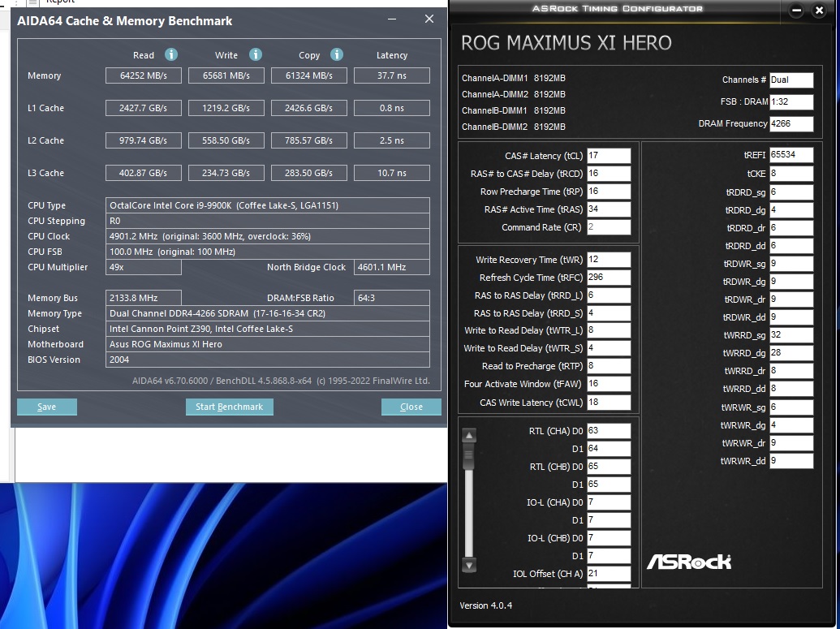Click the CAS# Latency (tCL) field
This screenshot has width=840, height=629.
point(609,156)
